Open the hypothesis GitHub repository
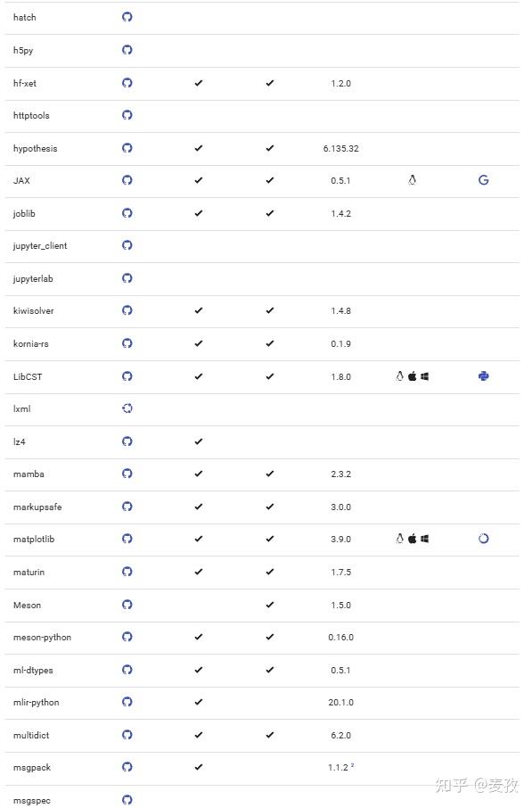Screen dimensions: 532x808 pyautogui.click(x=127, y=148)
